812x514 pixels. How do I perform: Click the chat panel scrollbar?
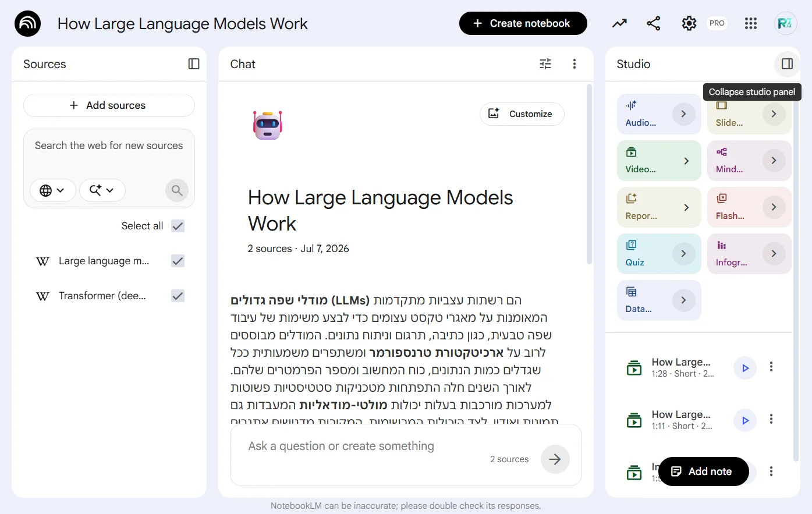[x=589, y=175]
